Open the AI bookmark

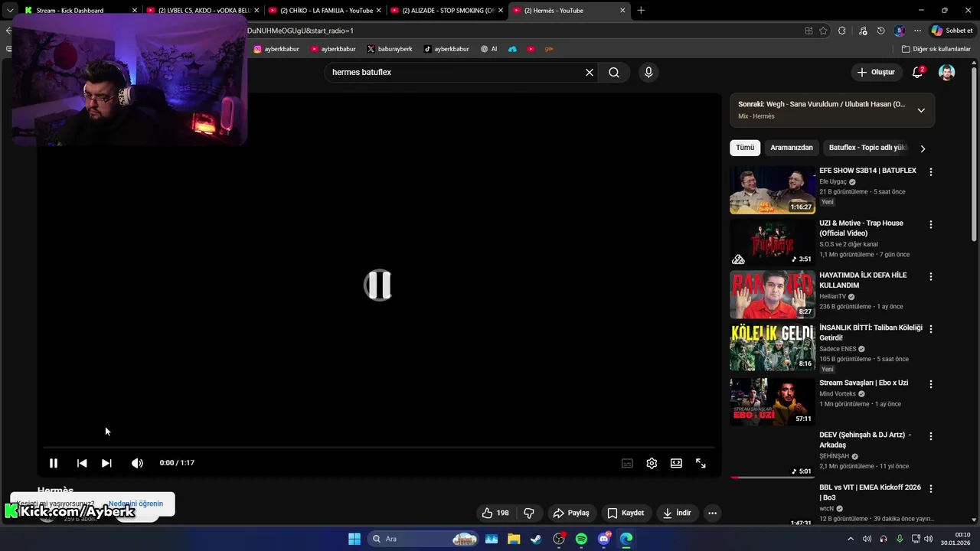[489, 49]
